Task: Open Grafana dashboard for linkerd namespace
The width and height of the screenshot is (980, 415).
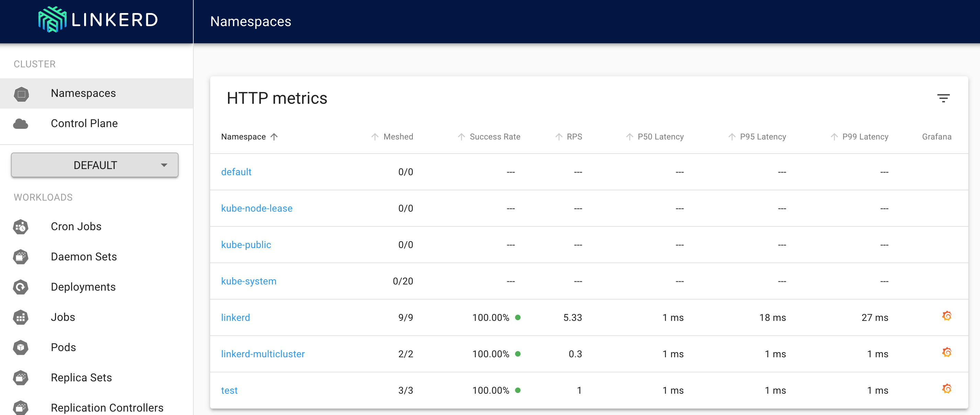Action: point(947,316)
